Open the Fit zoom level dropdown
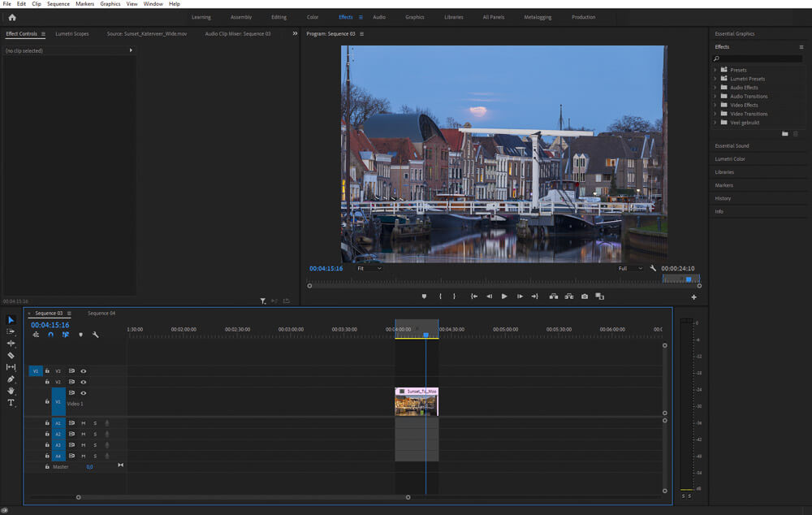 click(369, 268)
